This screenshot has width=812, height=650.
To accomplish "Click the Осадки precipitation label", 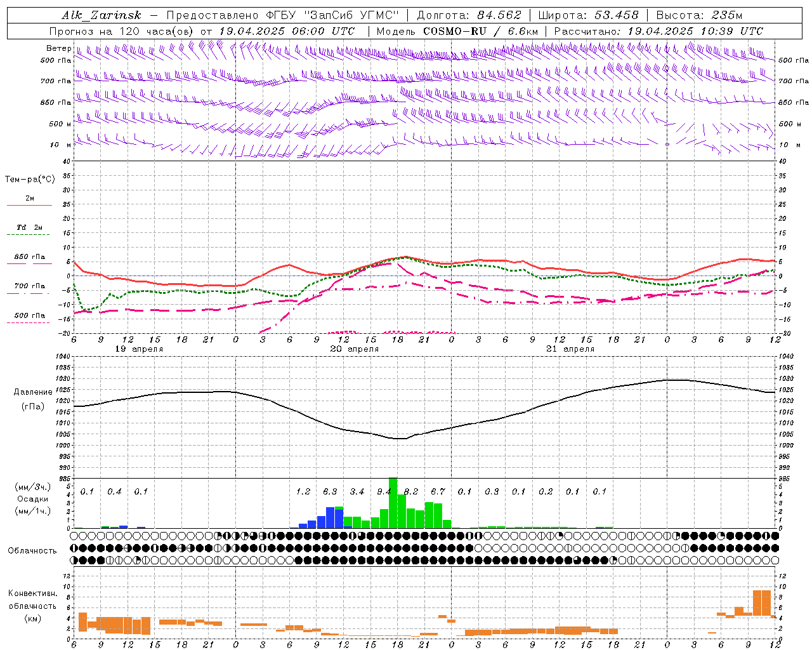I will coord(33,499).
